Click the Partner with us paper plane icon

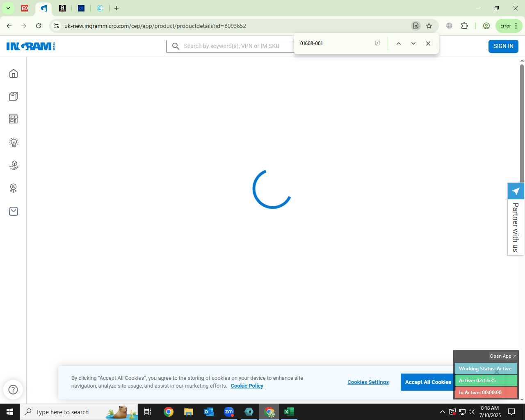click(x=516, y=191)
